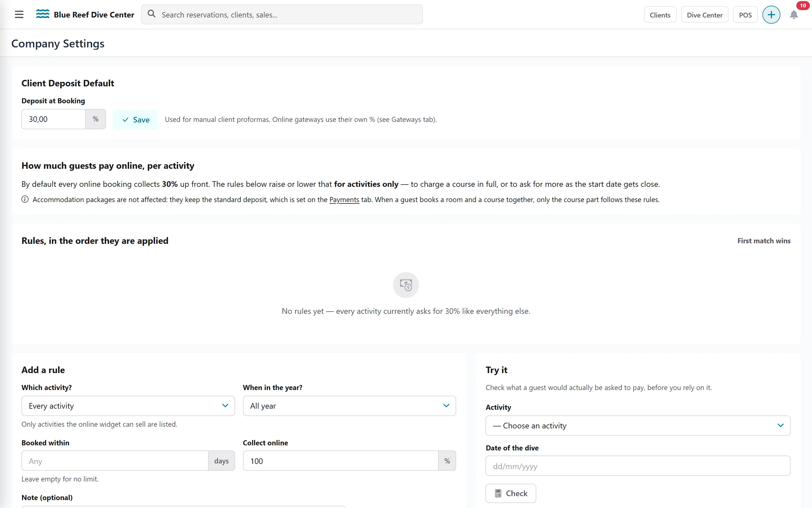812x508 pixels.
Task: Follow the Payments tab link
Action: point(344,200)
